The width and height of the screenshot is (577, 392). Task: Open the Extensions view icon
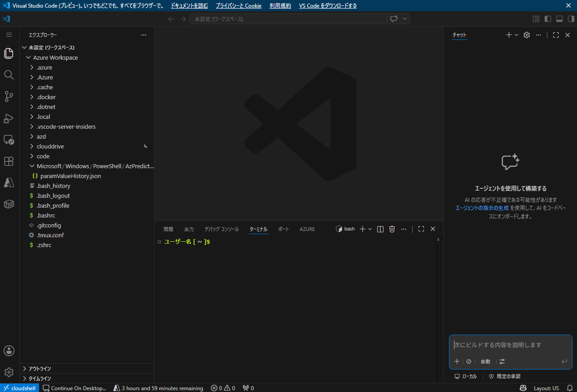point(9,161)
